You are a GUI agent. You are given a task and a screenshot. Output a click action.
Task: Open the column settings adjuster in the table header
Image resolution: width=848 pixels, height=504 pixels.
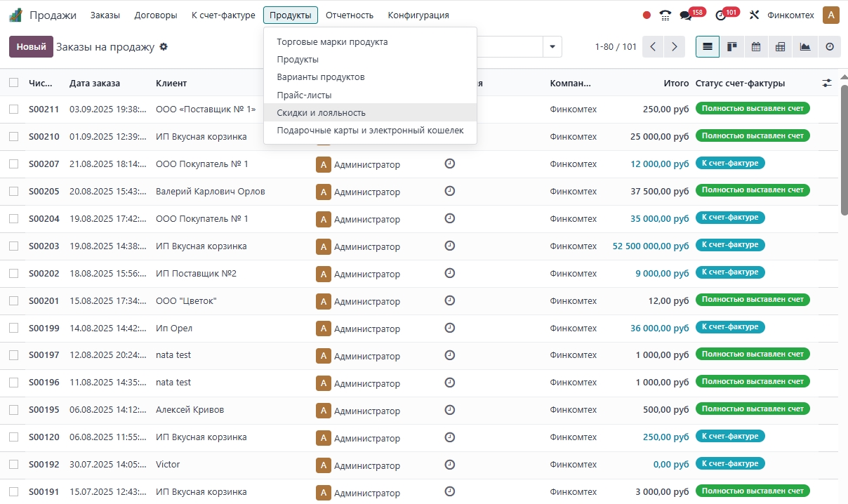point(827,83)
